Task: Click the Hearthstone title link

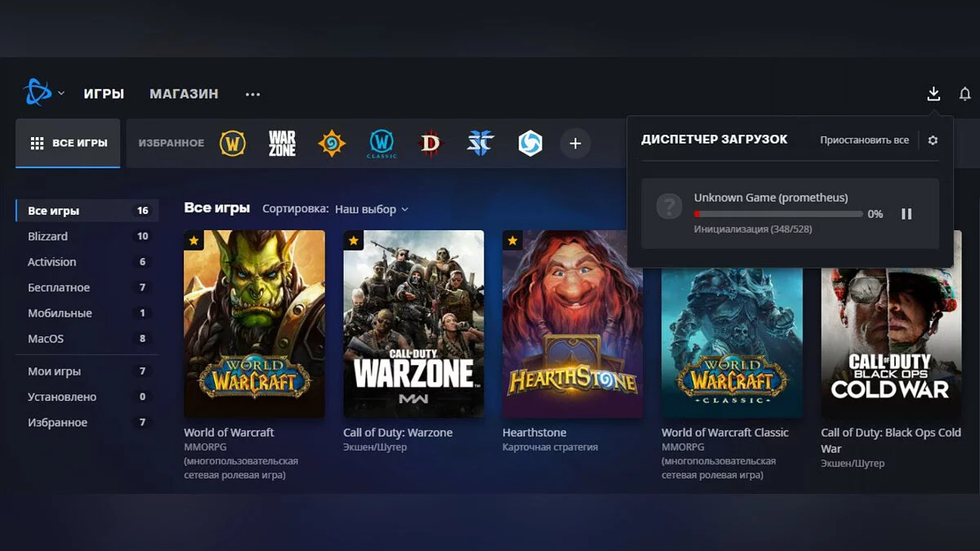Action: pyautogui.click(x=534, y=433)
